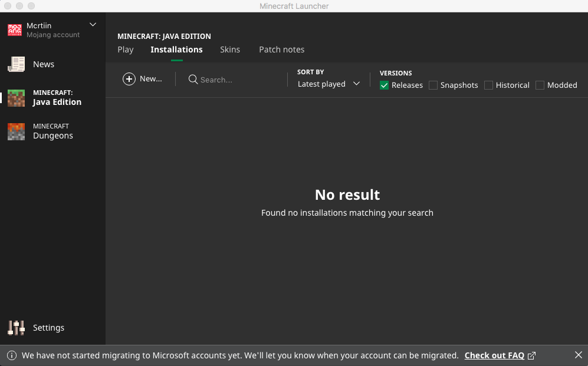Open the Latest played sort dropdown
This screenshot has width=588, height=366.
pos(329,84)
